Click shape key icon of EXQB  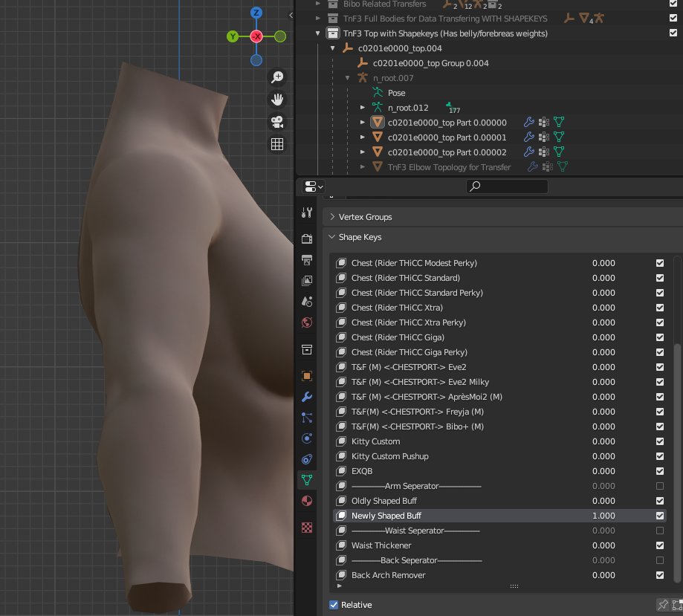point(341,471)
